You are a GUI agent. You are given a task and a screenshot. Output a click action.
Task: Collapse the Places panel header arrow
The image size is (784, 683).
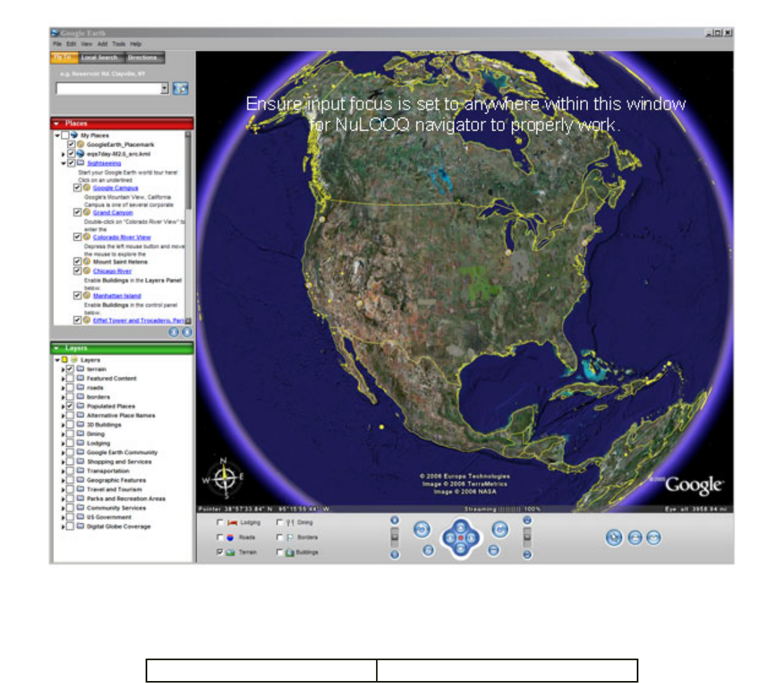[57, 123]
